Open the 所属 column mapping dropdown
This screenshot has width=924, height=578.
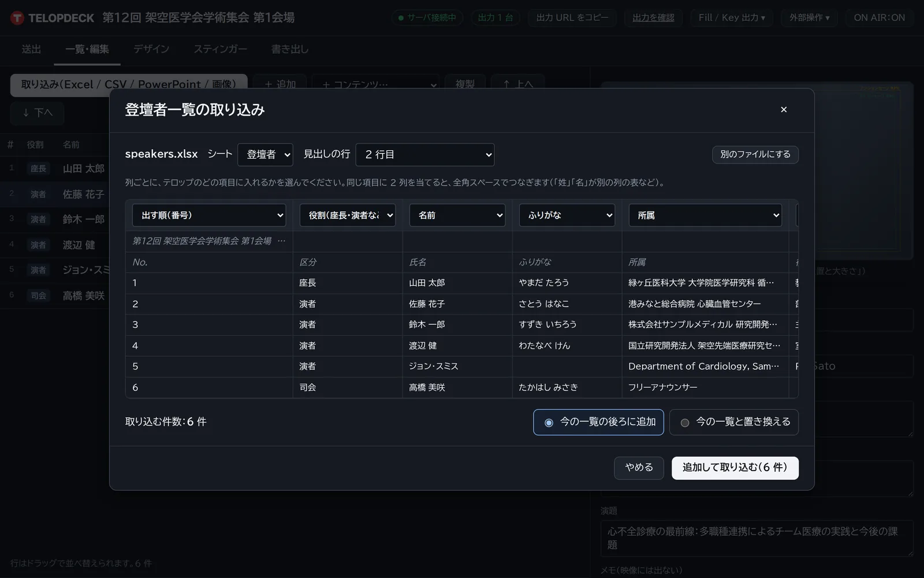click(x=705, y=215)
